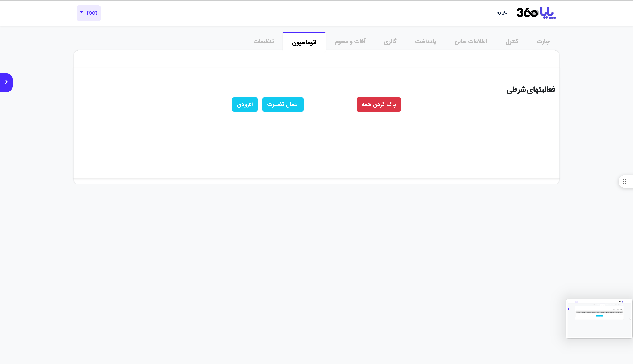
Task: Expand the purple side panel arrow
Action: pyautogui.click(x=6, y=82)
